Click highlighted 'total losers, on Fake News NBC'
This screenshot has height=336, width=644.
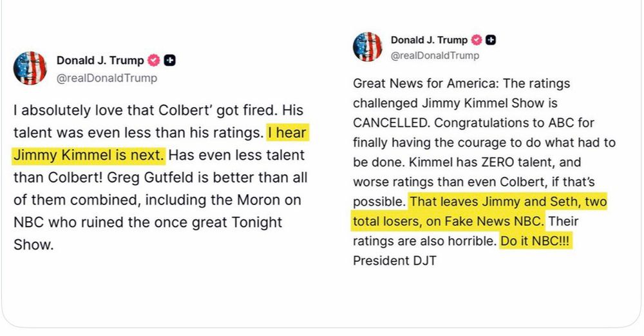[x=447, y=221]
